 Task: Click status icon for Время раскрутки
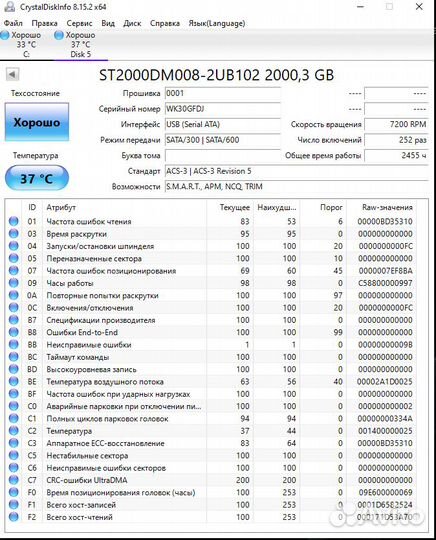point(14,233)
